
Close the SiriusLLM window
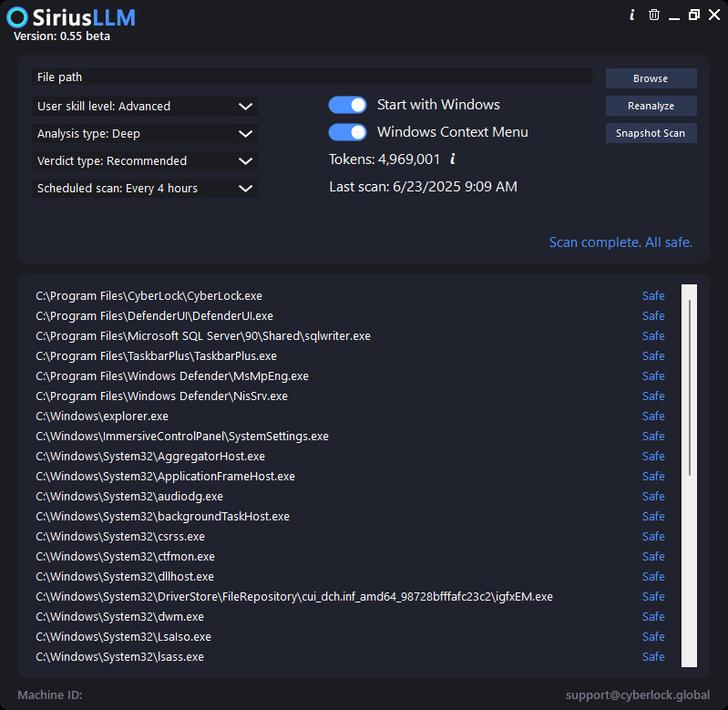[x=714, y=15]
